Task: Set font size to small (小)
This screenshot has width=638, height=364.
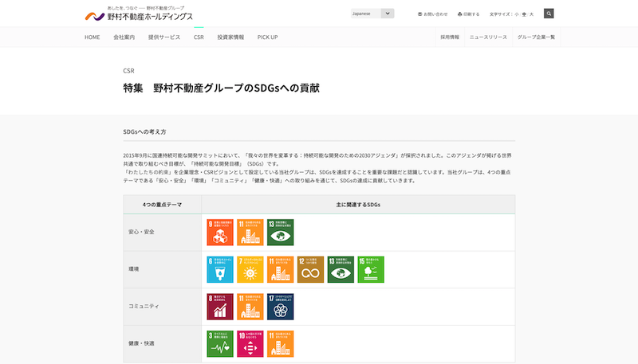Action: 517,14
